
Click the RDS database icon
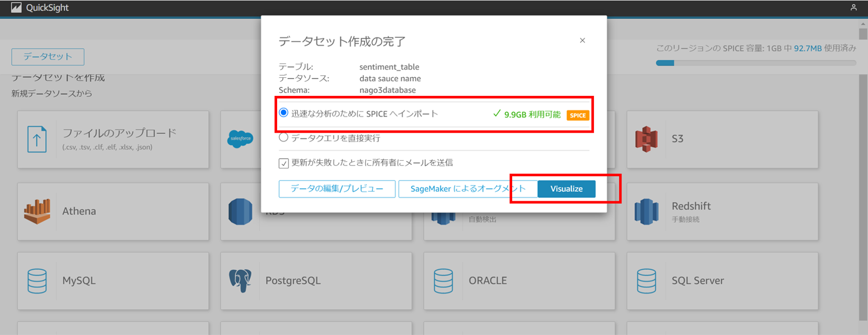click(240, 212)
